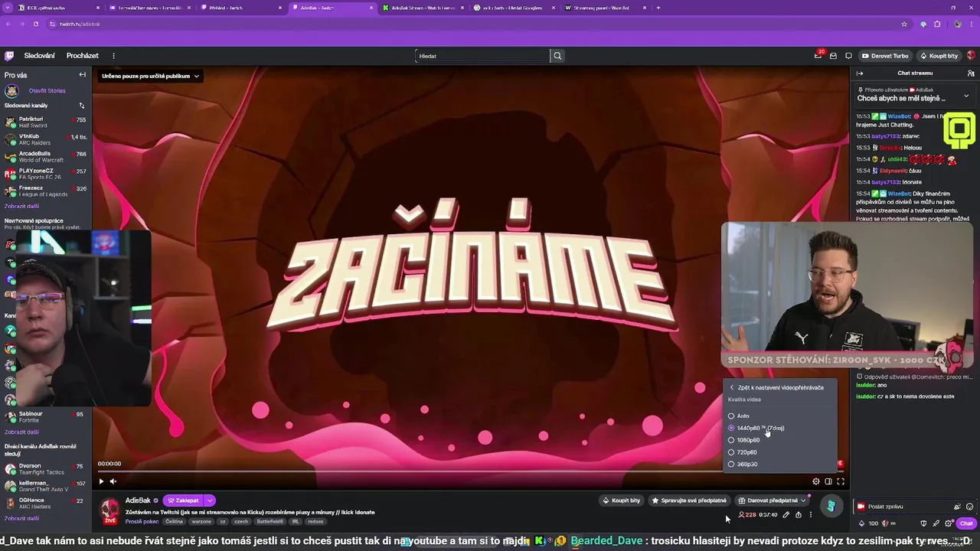The height and width of the screenshot is (551, 980).
Task: Show more followed channels (first Zobrazit další)
Action: tap(21, 206)
